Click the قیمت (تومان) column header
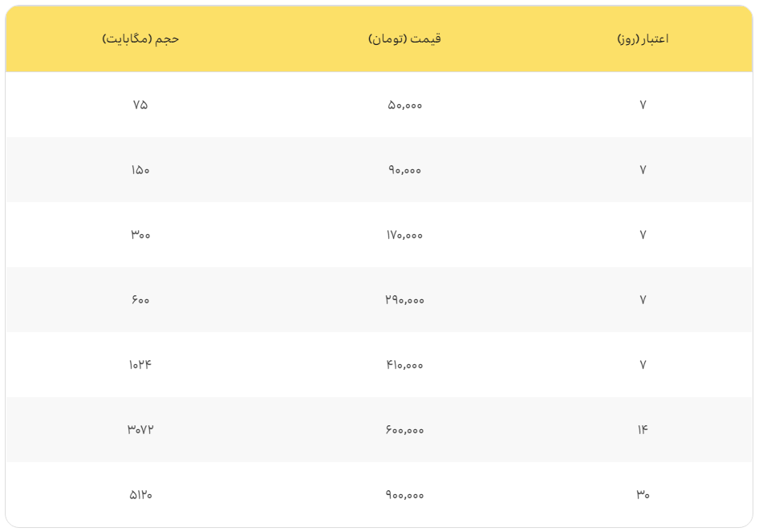The height and width of the screenshot is (532, 763). click(x=404, y=39)
